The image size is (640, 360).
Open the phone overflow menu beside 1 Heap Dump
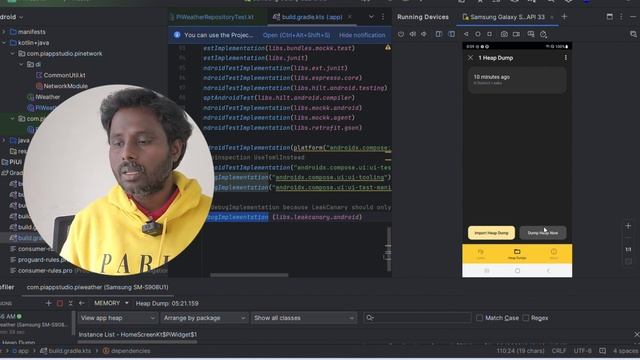point(565,58)
